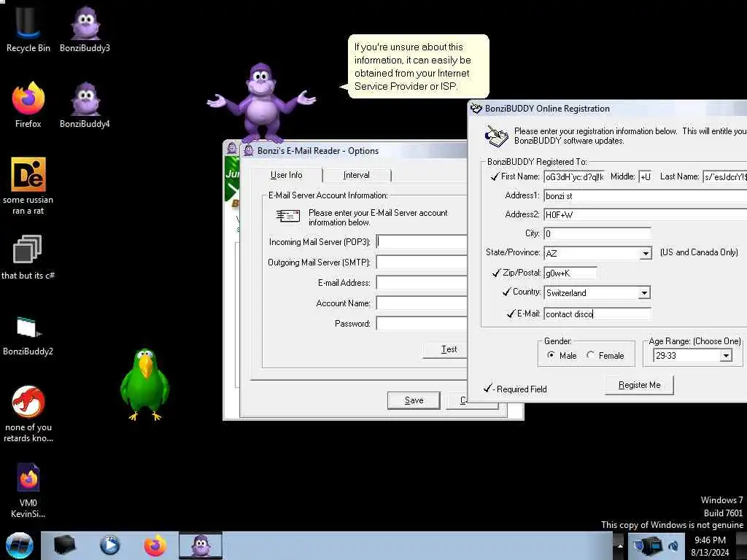The height and width of the screenshot is (560, 747).
Task: Click the Register Me button
Action: point(639,385)
